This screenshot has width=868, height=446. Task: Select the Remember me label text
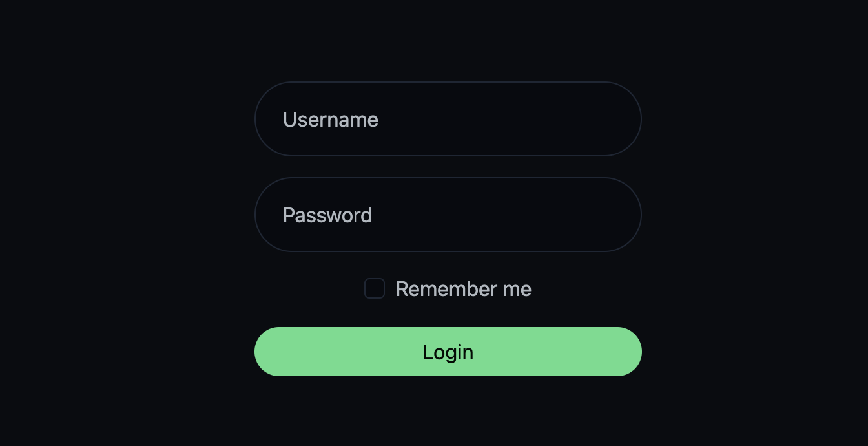tap(464, 289)
